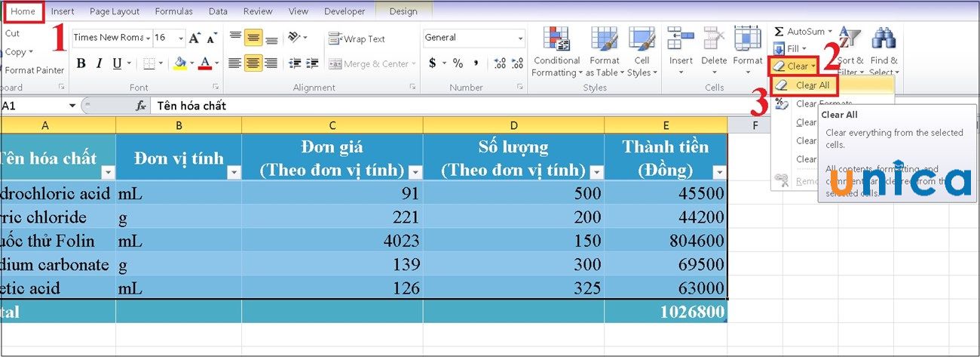Toggle Wrap Text for selected cells
Image resolution: width=980 pixels, height=357 pixels.
point(357,38)
